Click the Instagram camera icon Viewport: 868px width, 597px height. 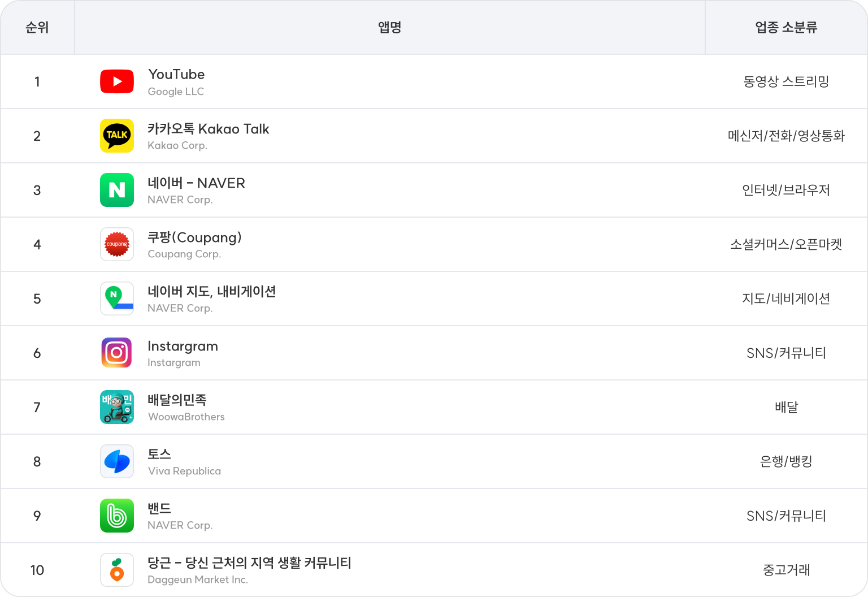(117, 353)
